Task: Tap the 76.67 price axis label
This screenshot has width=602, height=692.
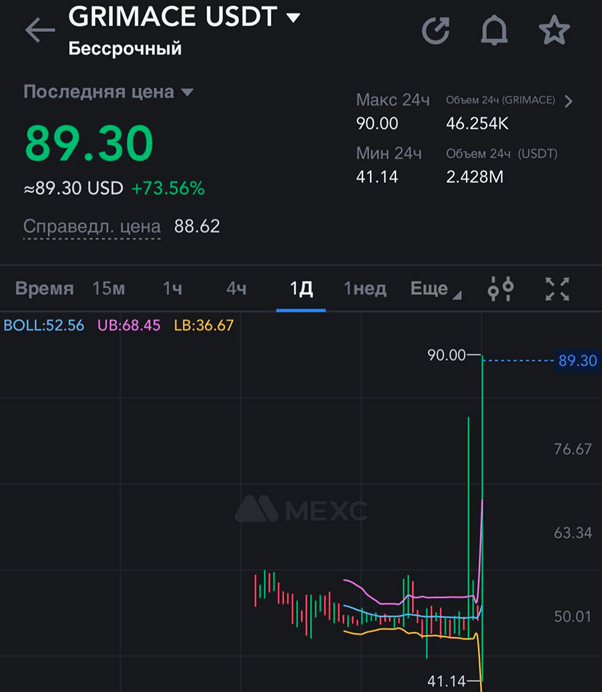Action: pos(573,449)
